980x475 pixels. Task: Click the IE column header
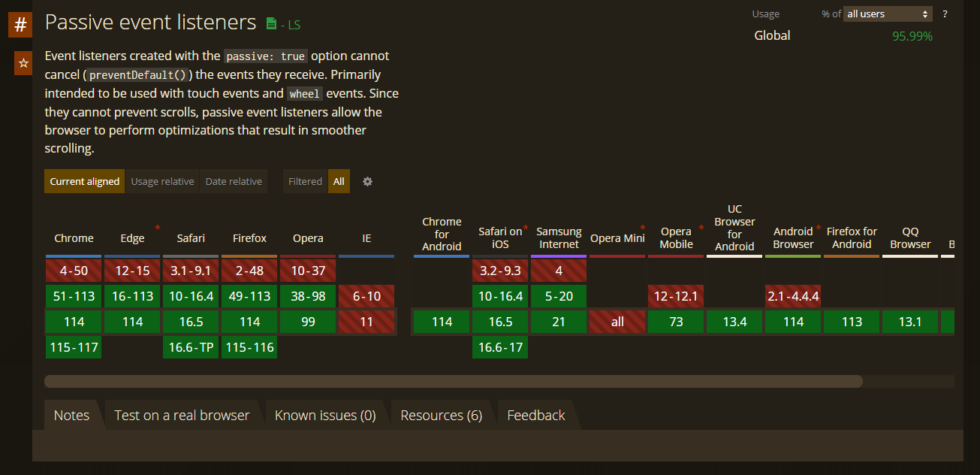[x=366, y=238]
